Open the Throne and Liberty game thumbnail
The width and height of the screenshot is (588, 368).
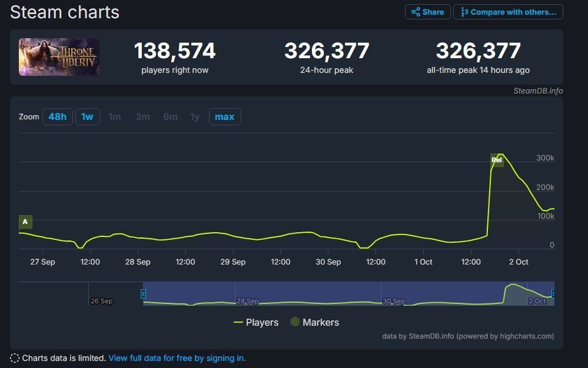pyautogui.click(x=59, y=57)
